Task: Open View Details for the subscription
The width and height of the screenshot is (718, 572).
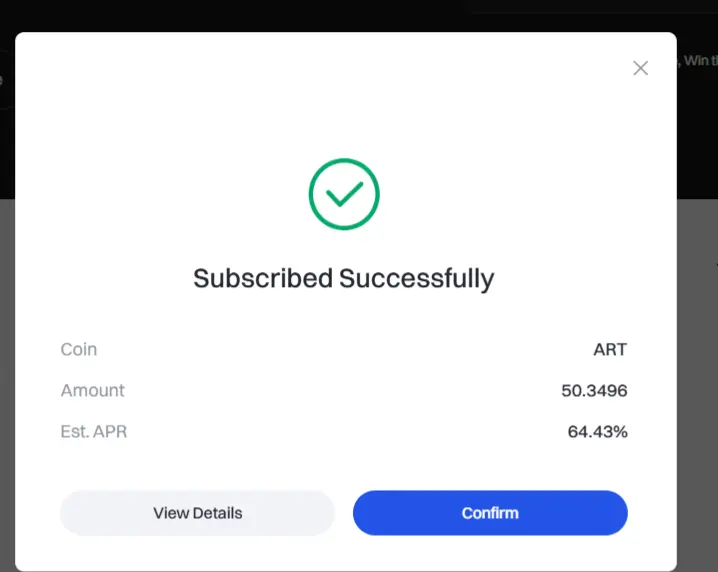Action: click(x=197, y=513)
